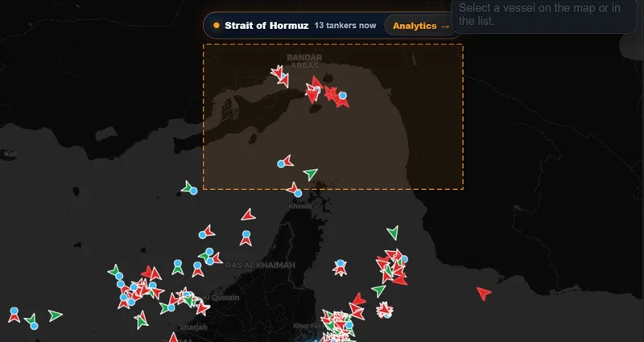644x342 pixels.
Task: Select the vessel pair directly below Bandar Abbas
Action: click(280, 76)
